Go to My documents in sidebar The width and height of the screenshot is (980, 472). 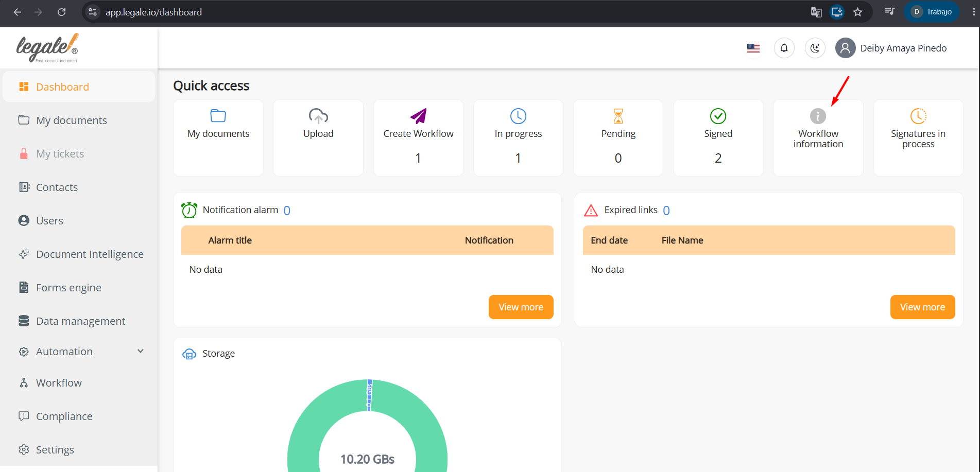coord(79,120)
